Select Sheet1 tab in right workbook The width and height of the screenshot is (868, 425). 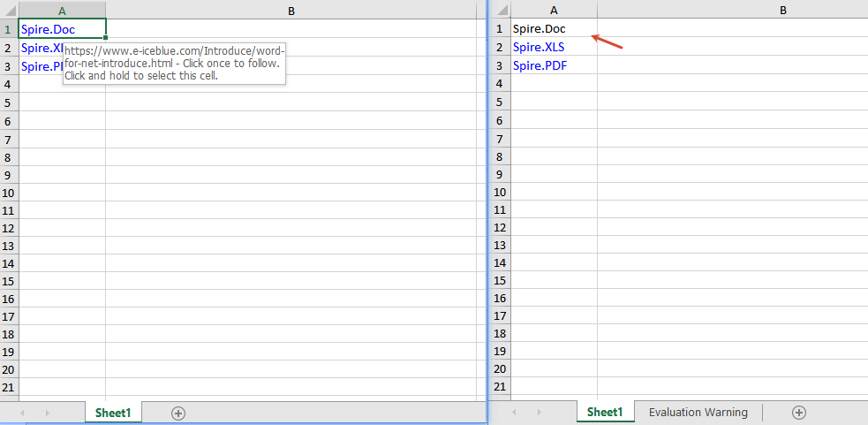click(605, 413)
